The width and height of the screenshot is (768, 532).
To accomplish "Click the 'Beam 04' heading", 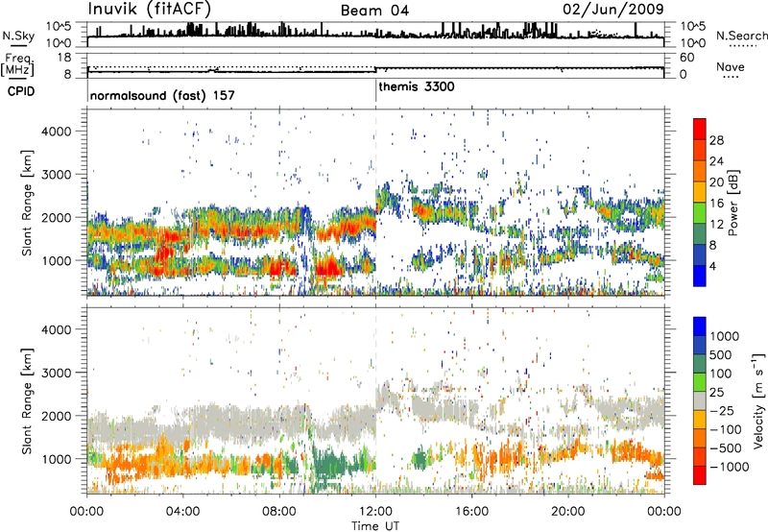I will [374, 11].
